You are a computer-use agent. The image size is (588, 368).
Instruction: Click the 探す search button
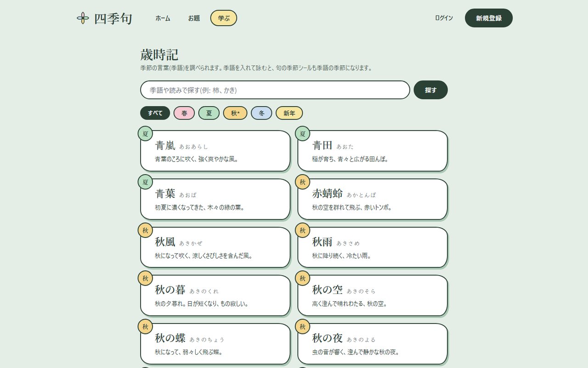pos(431,90)
